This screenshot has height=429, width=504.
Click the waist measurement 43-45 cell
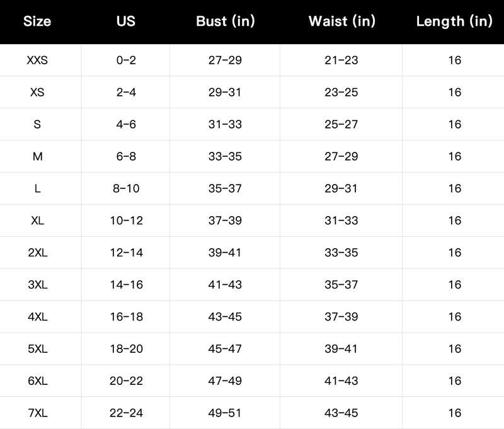tap(341, 413)
